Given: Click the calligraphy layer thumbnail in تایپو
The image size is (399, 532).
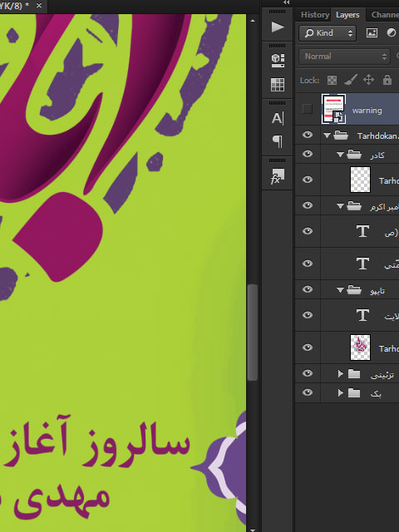Looking at the screenshot, I should click(x=360, y=347).
